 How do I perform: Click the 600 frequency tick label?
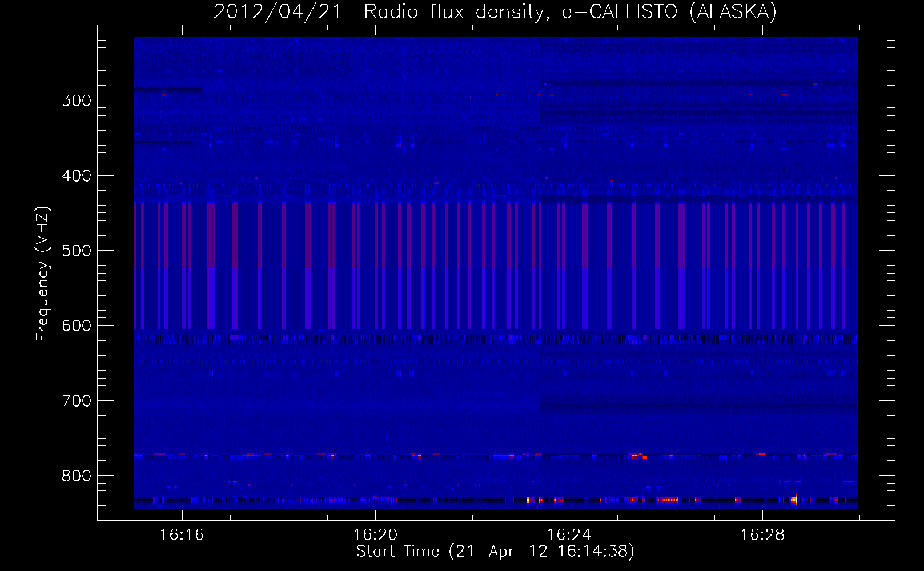click(x=77, y=326)
